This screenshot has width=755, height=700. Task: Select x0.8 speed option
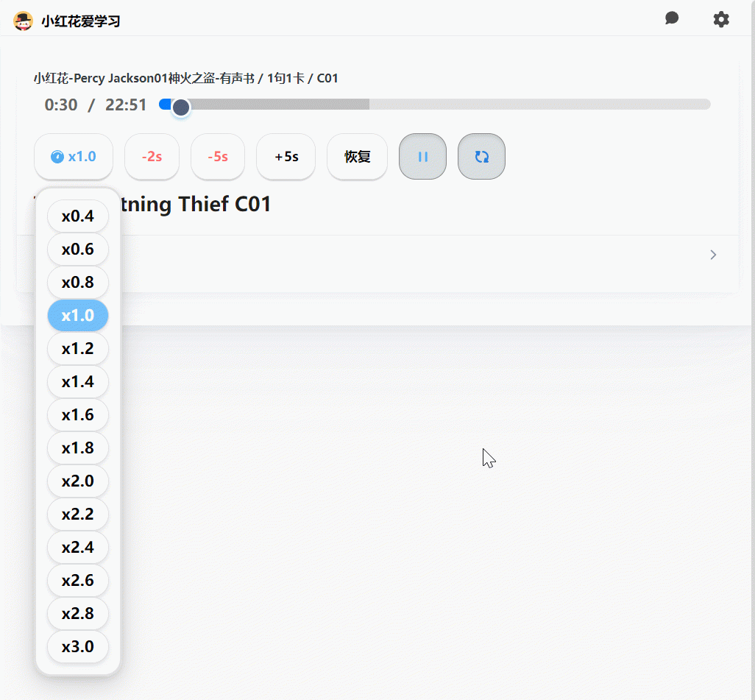pos(78,283)
